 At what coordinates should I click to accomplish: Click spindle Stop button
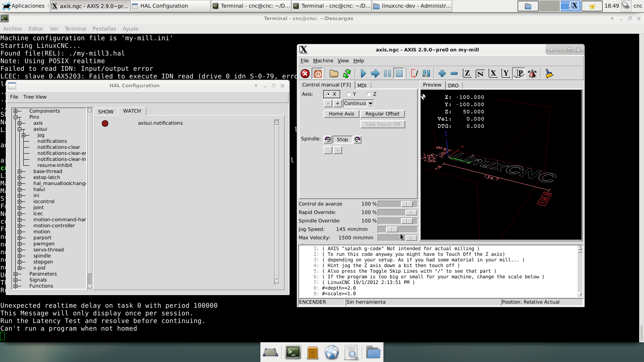[x=343, y=140]
